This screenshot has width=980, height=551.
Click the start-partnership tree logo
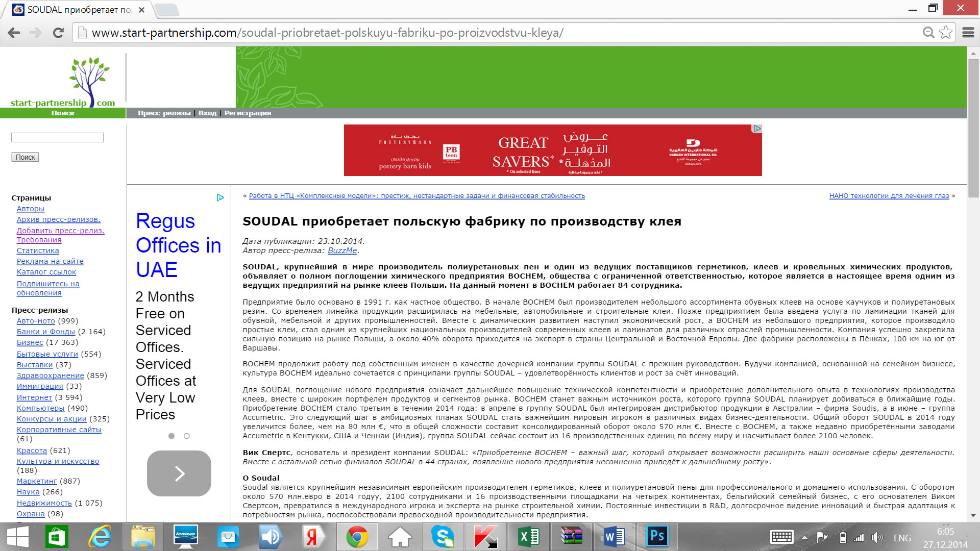click(63, 82)
